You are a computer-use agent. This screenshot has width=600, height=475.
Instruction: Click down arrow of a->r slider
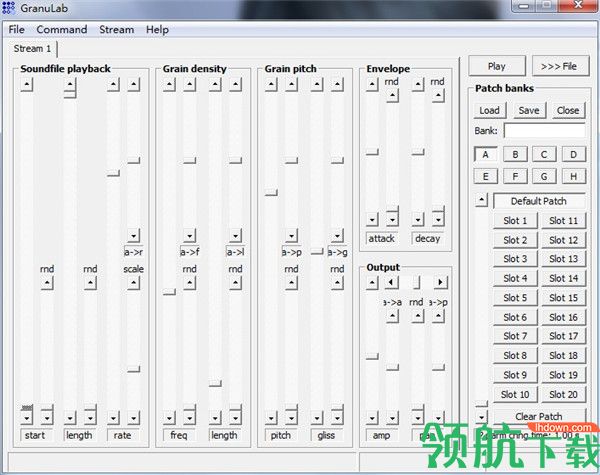coord(134,235)
